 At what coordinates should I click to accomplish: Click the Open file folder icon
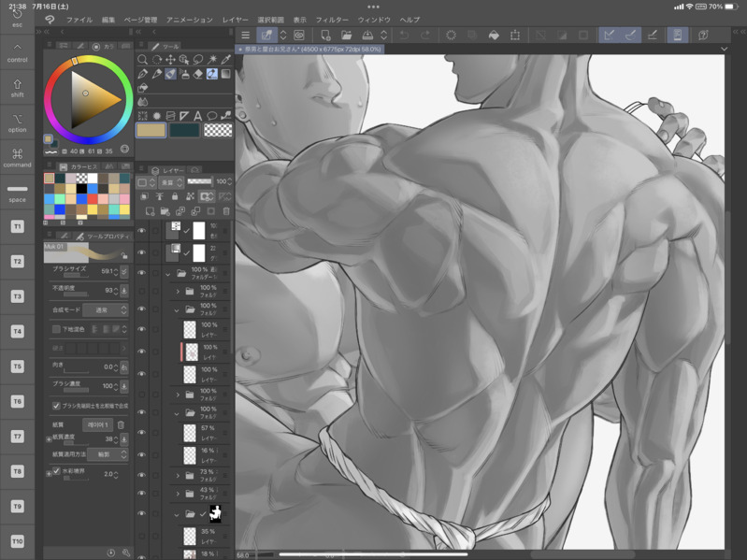pyautogui.click(x=346, y=36)
